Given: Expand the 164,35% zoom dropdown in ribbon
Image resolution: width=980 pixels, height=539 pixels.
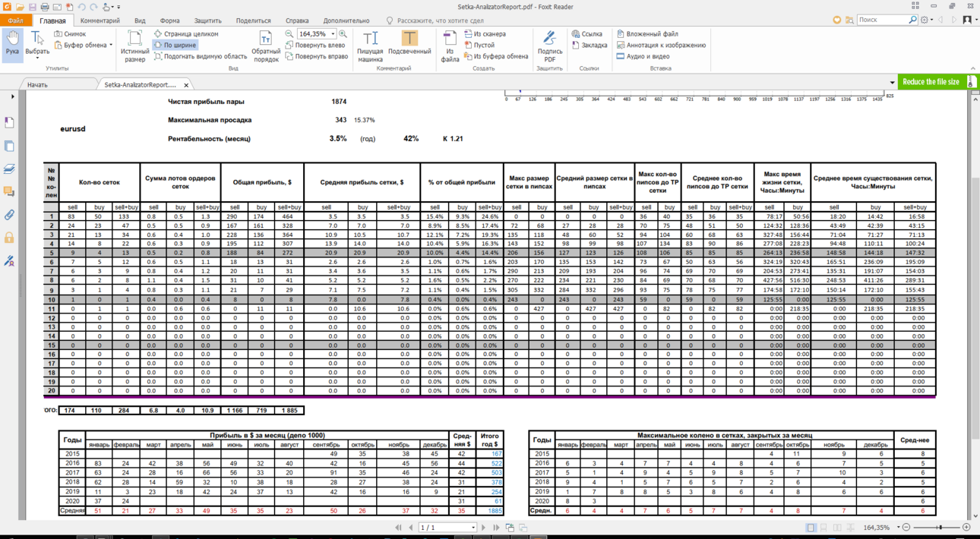Looking at the screenshot, I should pyautogui.click(x=333, y=34).
